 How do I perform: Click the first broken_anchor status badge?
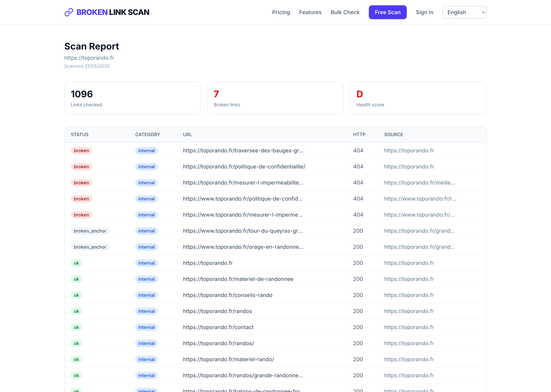pos(90,231)
